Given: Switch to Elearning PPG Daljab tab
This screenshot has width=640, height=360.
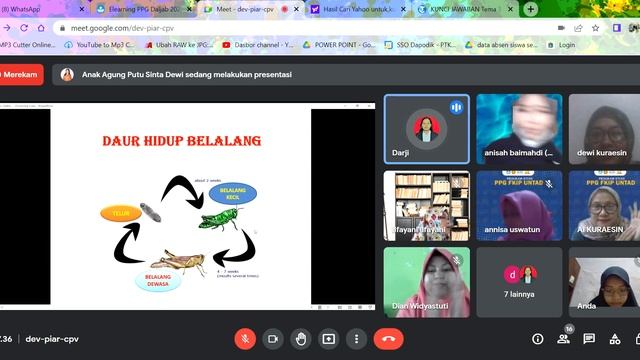Looking at the screenshot, I should pos(143,9).
